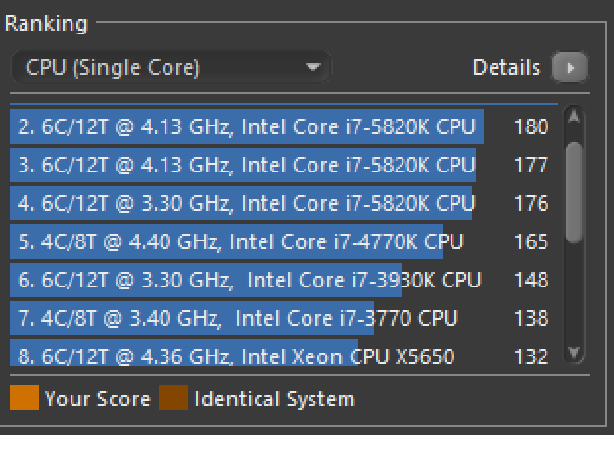Open the CPU (Single Core) dropdown
The width and height of the screenshot is (614, 460).
(x=171, y=67)
